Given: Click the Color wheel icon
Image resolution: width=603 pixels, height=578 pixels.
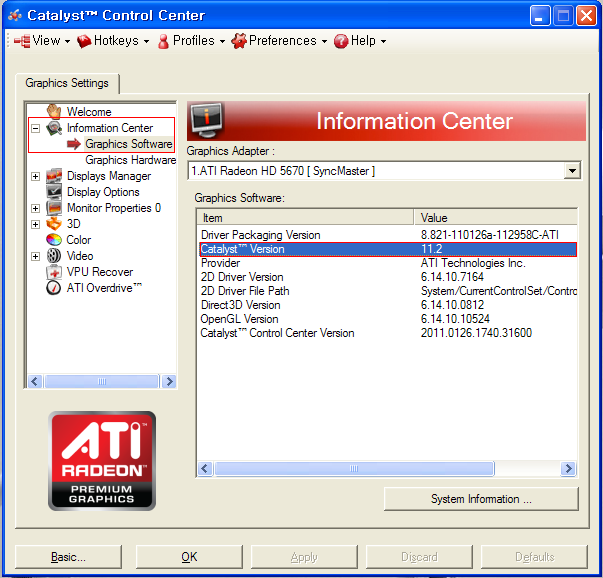Looking at the screenshot, I should click(54, 240).
